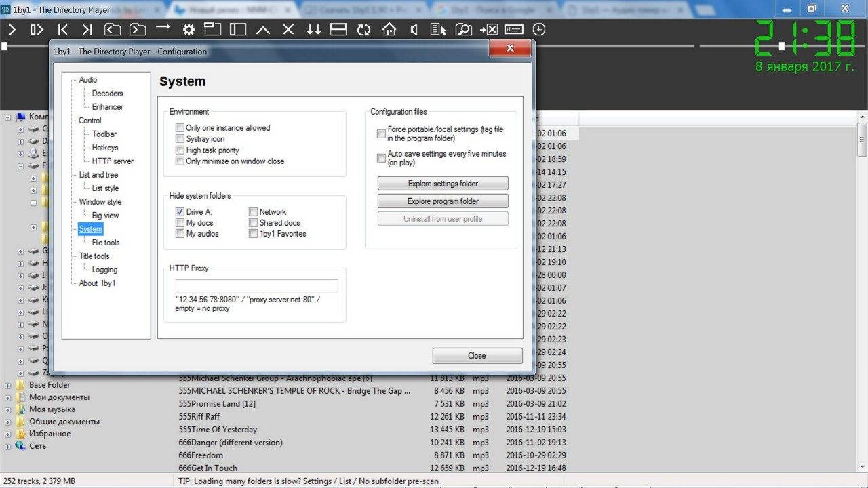Click the arrow-to-boxed-X icon
Screen dimensions: 868x488
click(x=489, y=30)
